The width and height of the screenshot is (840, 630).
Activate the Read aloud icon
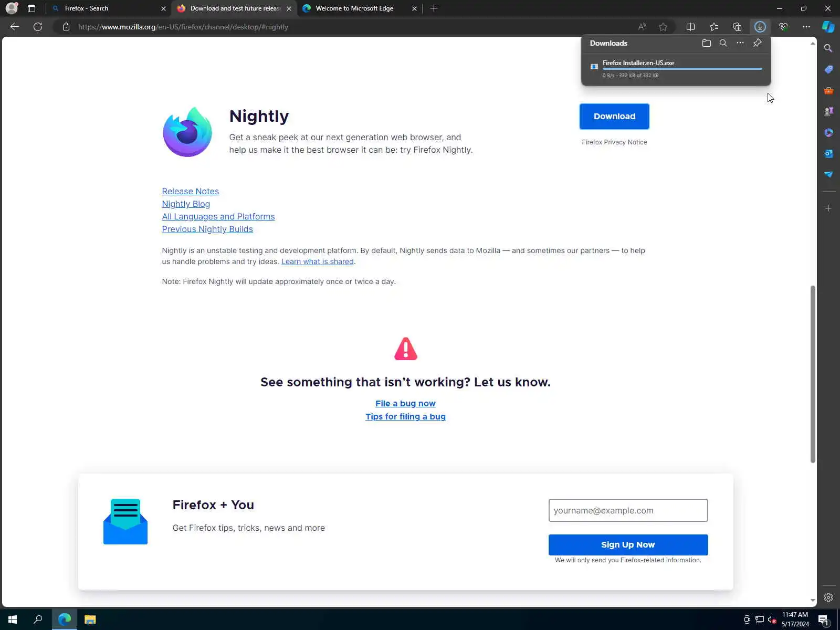[x=642, y=27]
